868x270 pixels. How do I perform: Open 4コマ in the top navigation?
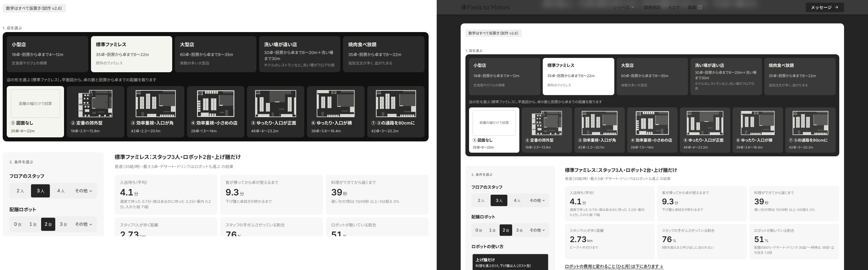[674, 7]
